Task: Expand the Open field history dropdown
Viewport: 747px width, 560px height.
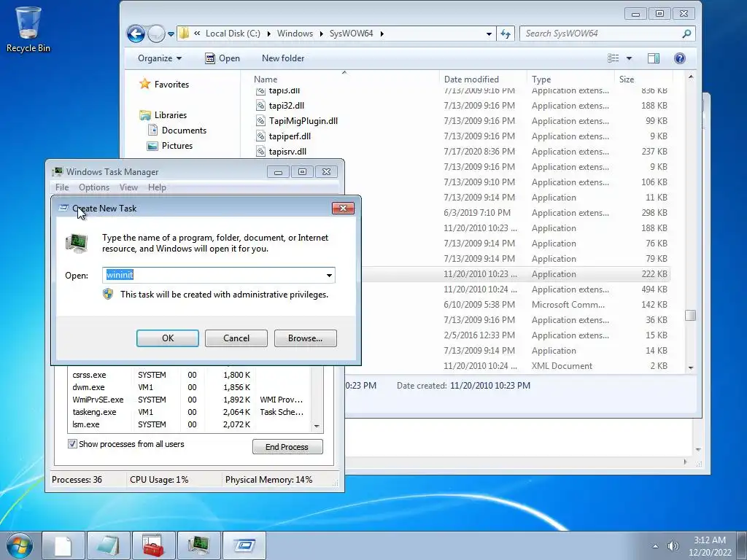Action: pos(329,275)
